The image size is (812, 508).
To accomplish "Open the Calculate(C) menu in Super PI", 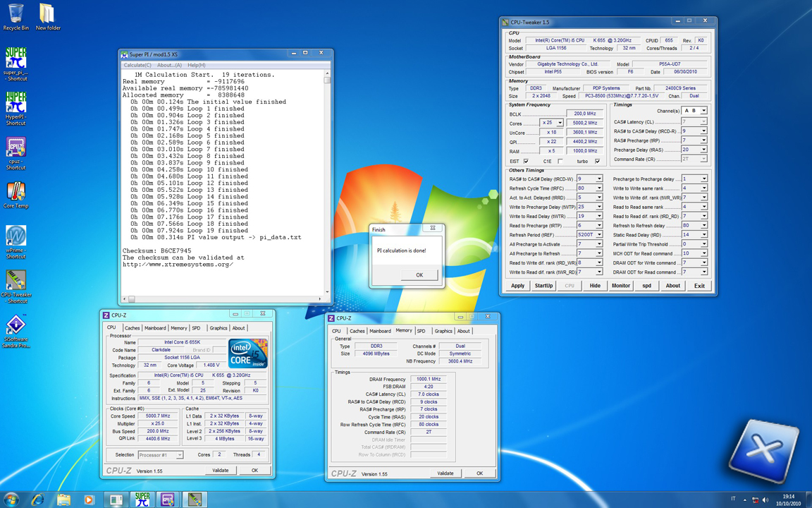I will point(137,65).
